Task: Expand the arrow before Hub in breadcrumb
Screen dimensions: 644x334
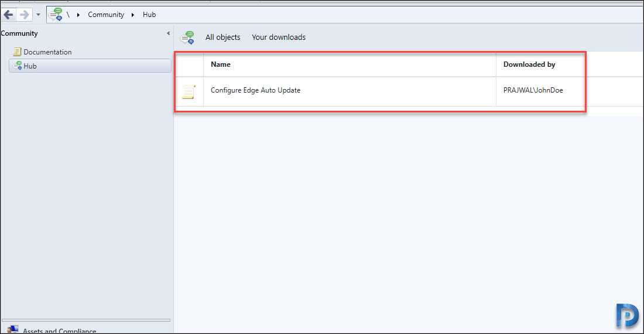Action: click(x=133, y=15)
